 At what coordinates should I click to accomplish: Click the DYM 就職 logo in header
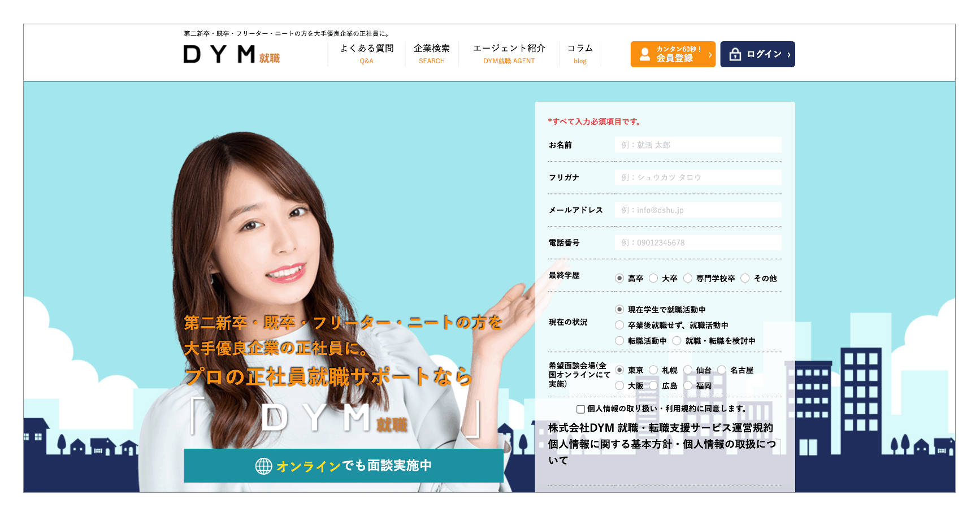[232, 55]
